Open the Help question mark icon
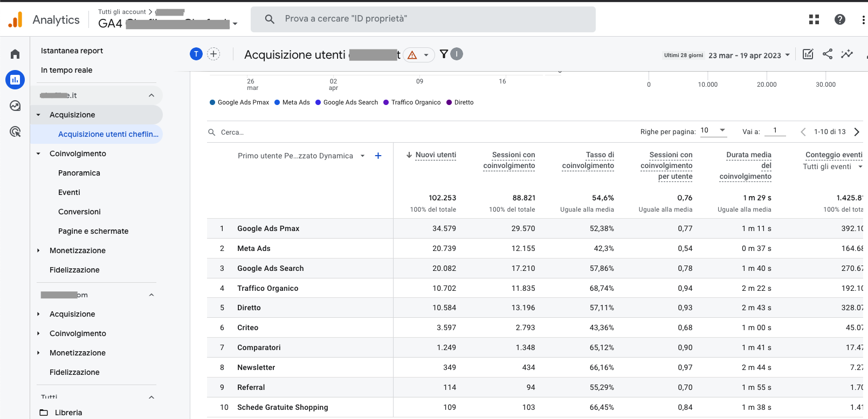This screenshot has width=868, height=419. (x=839, y=19)
